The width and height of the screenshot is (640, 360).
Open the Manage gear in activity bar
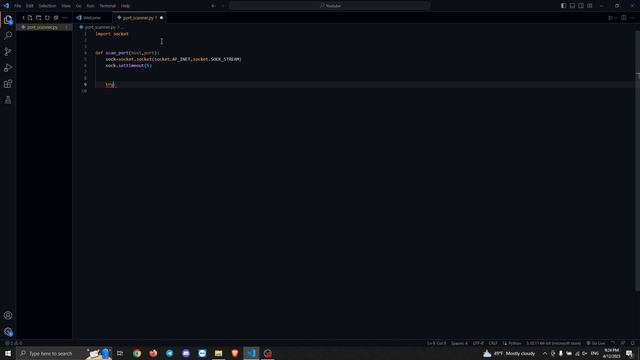point(8,331)
